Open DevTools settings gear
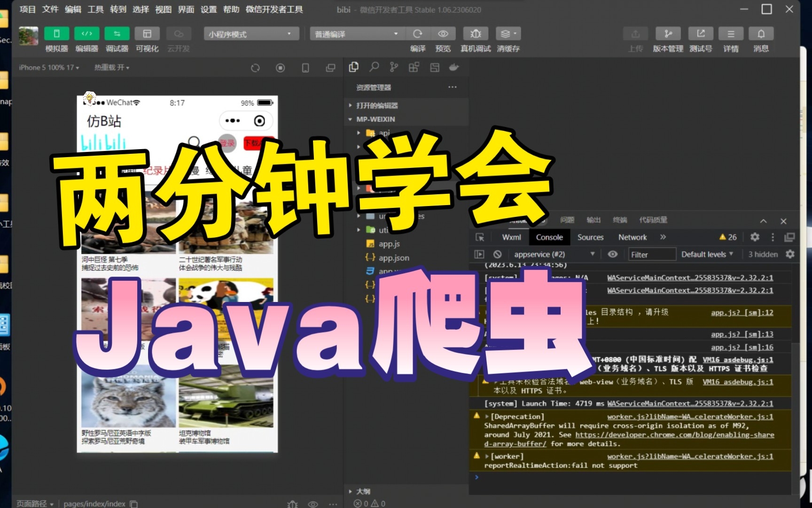Viewport: 812px width, 508px height. [754, 237]
